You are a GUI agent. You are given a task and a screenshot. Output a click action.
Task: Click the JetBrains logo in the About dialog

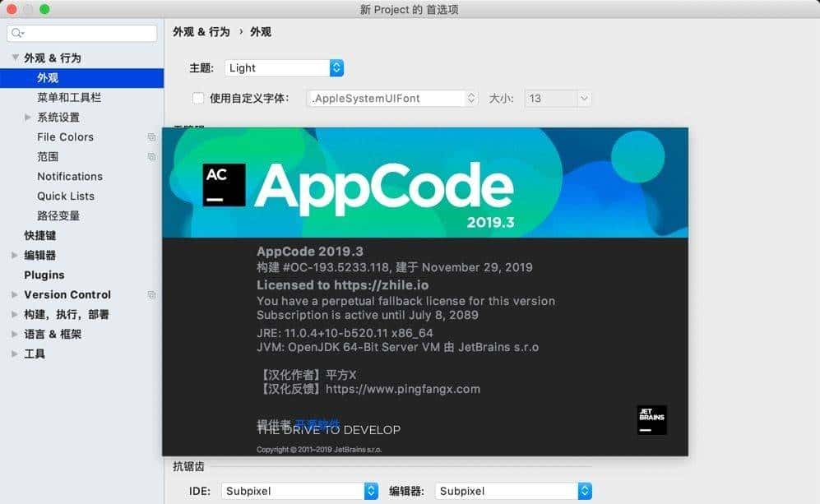651,420
